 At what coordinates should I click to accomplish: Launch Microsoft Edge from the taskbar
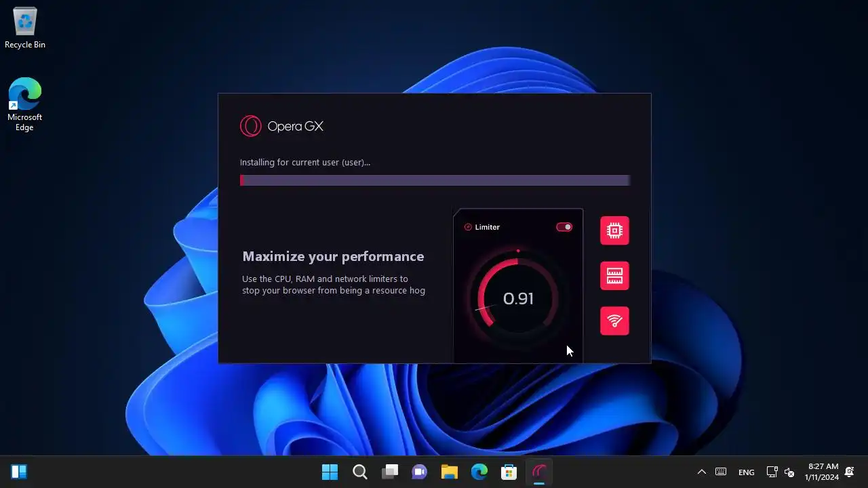click(479, 472)
